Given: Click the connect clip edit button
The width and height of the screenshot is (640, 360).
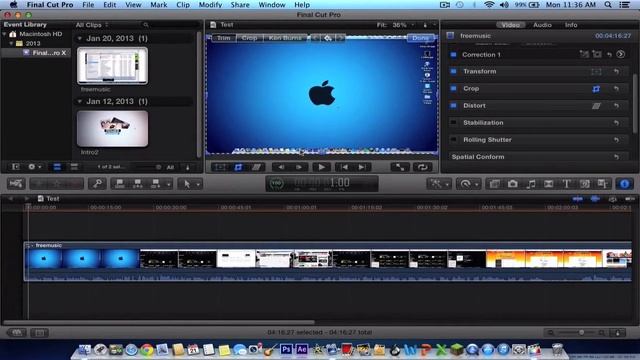Looking at the screenshot, I should point(120,184).
